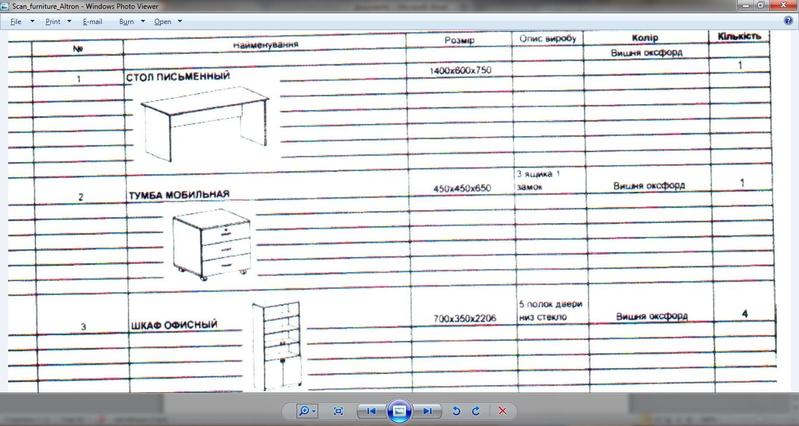
Task: Click the mobile drawer unit drawing
Action: click(209, 242)
